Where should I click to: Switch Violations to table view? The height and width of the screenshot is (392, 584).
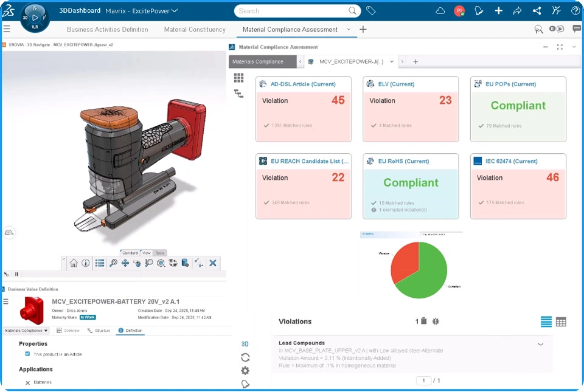[x=561, y=322]
